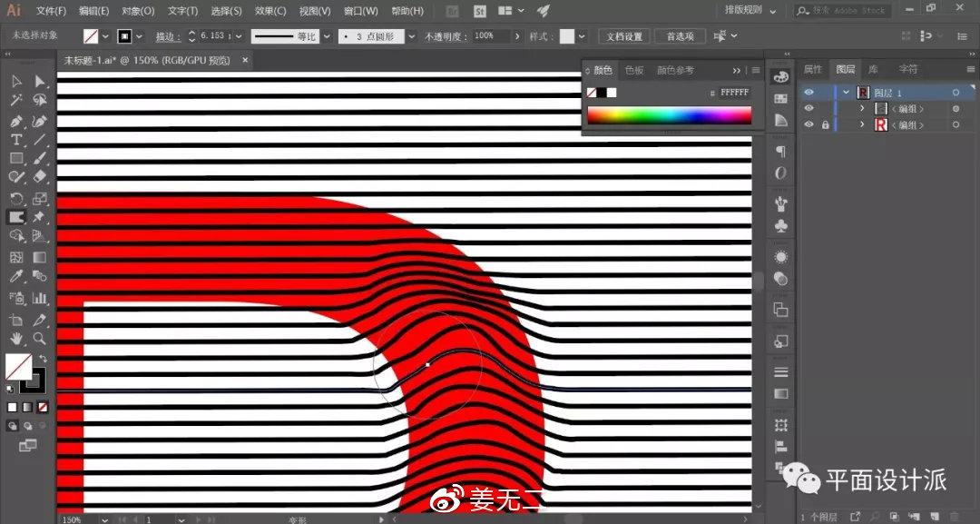Pick a color from the spectrum bar

point(669,114)
